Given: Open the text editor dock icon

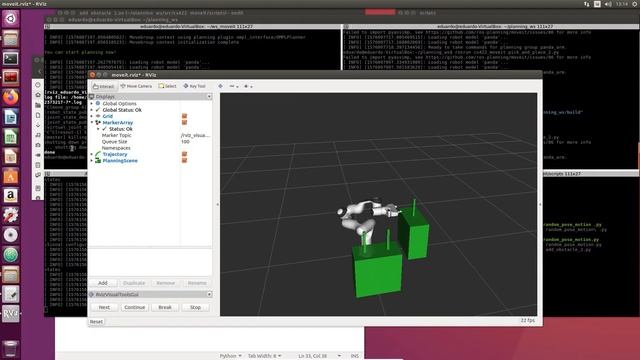Looking at the screenshot, I should [11, 294].
